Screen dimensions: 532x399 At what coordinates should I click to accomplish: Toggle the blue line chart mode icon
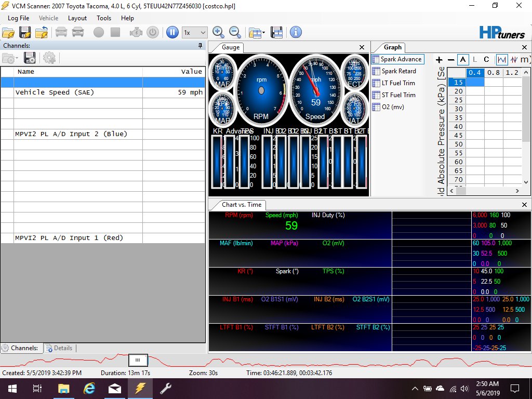pyautogui.click(x=501, y=60)
